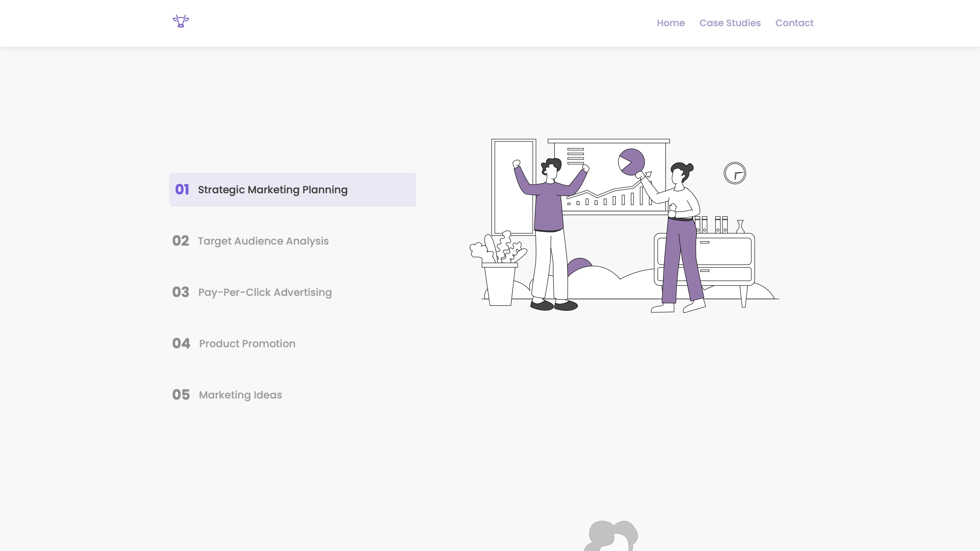Show the Product Promotion tab
980x551 pixels.
pos(293,344)
